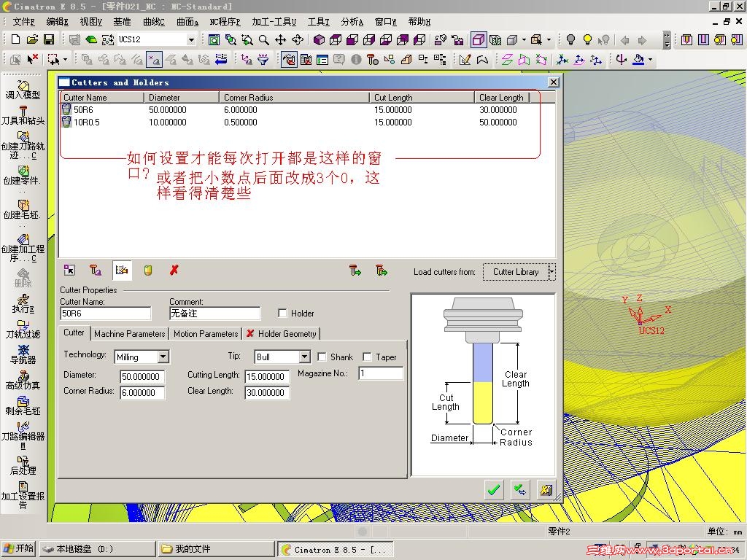Screen dimensions: 747x560
Task: Expand the paint bucket color dropdown arrow
Action: [650, 60]
